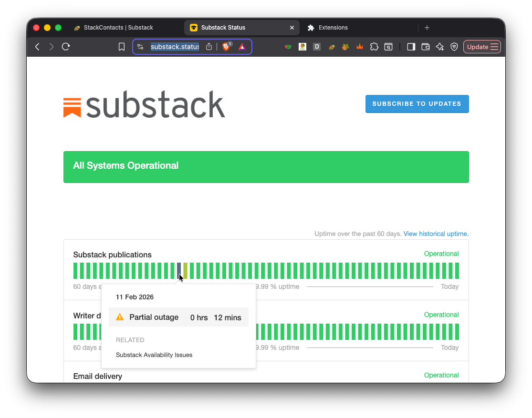This screenshot has height=418, width=532.
Task: Open the Extensions puzzle piece menu
Action: [374, 47]
